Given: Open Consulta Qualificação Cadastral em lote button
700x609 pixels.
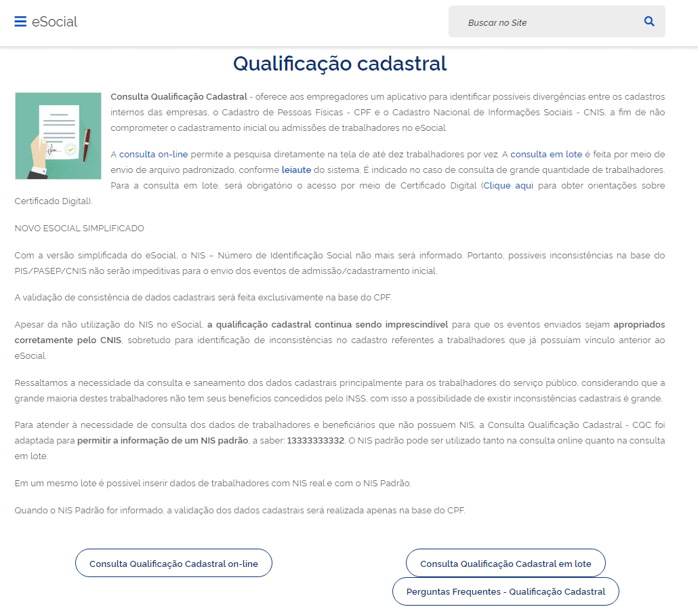Looking at the screenshot, I should tap(506, 563).
